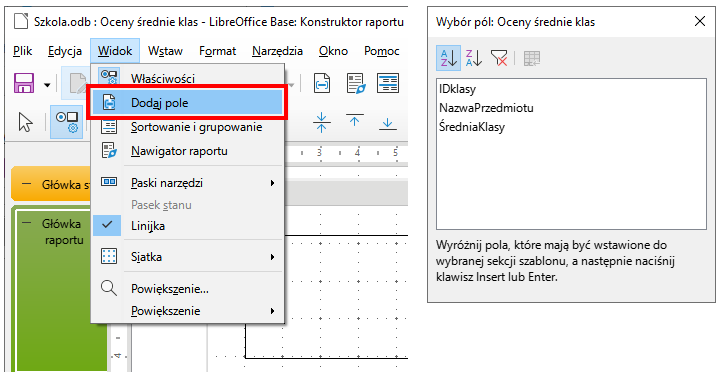Remove sorting filter in Wybór pól
The width and height of the screenshot is (724, 376).
click(x=499, y=58)
